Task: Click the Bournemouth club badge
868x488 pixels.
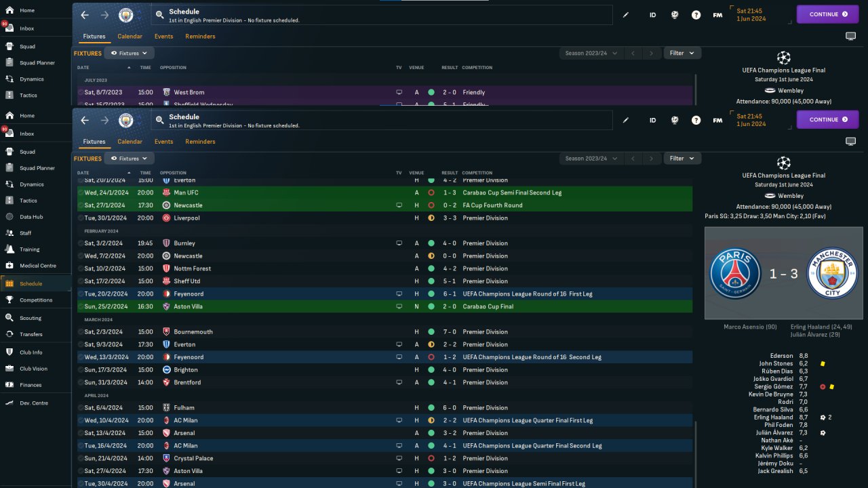Action: 166,332
